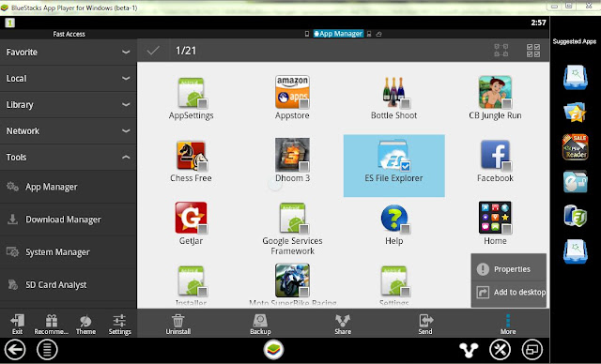Select the CB Jungle Run icon
This screenshot has height=364, width=601.
(x=495, y=92)
